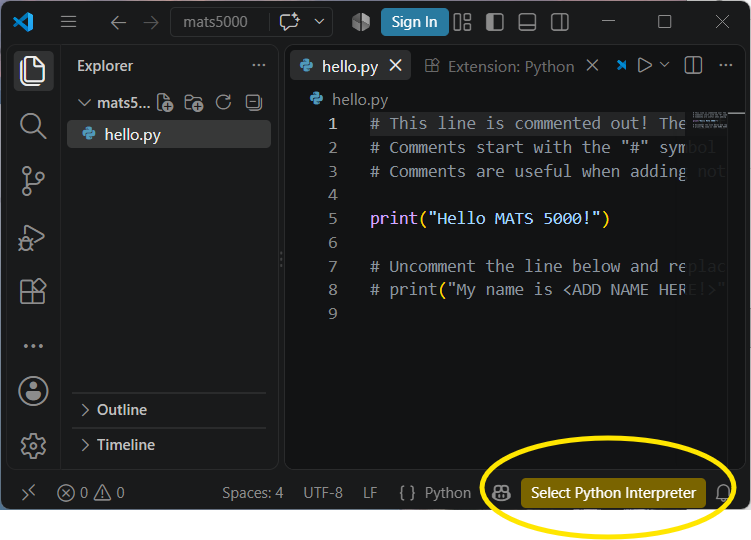Click line number 8 in the gutter

(333, 290)
